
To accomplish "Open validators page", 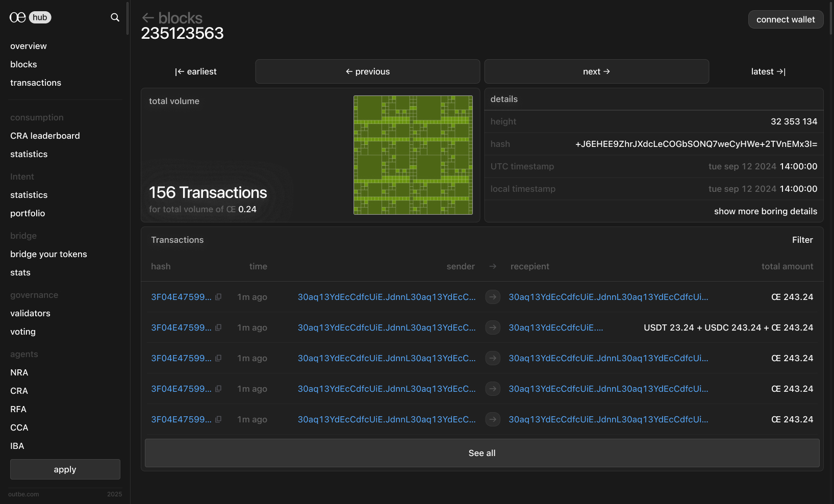I will [x=30, y=313].
